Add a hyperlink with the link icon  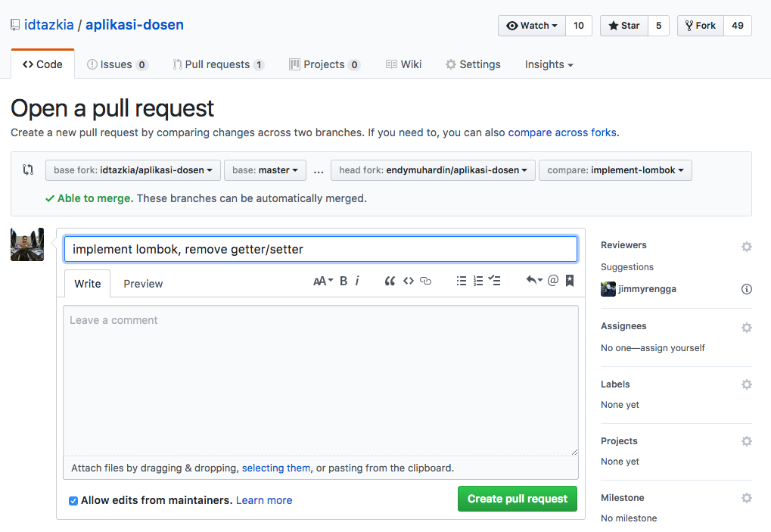[x=425, y=281]
